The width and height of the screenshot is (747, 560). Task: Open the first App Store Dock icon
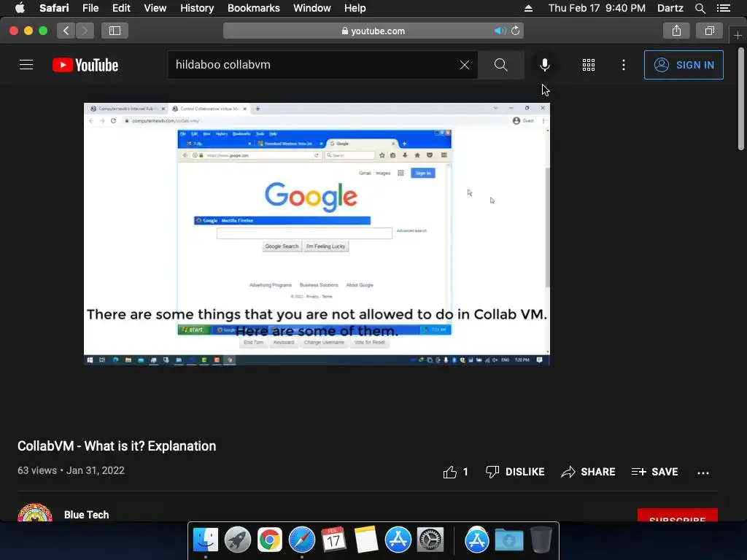[x=398, y=540]
